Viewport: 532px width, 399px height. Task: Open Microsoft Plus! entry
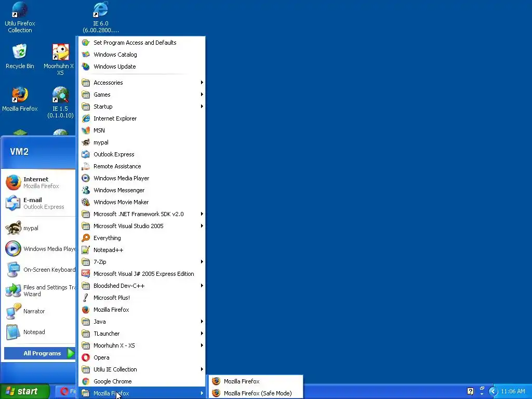click(142, 298)
